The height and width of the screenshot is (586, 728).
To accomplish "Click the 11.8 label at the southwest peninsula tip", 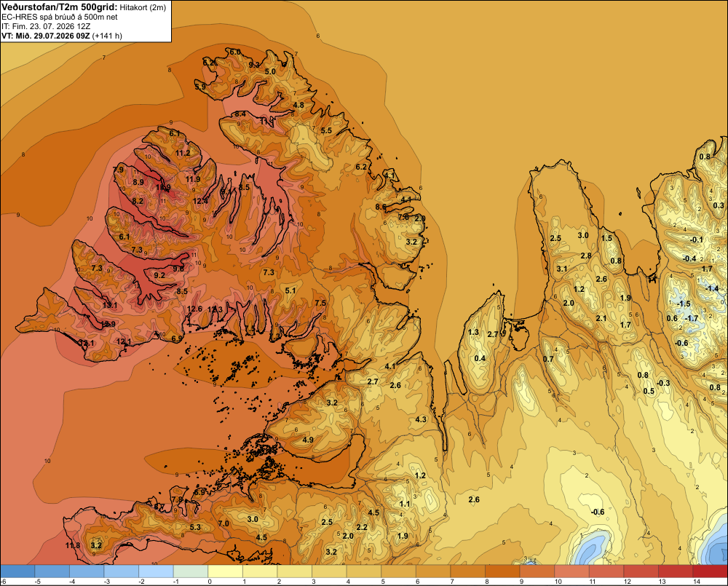I will point(72,545).
